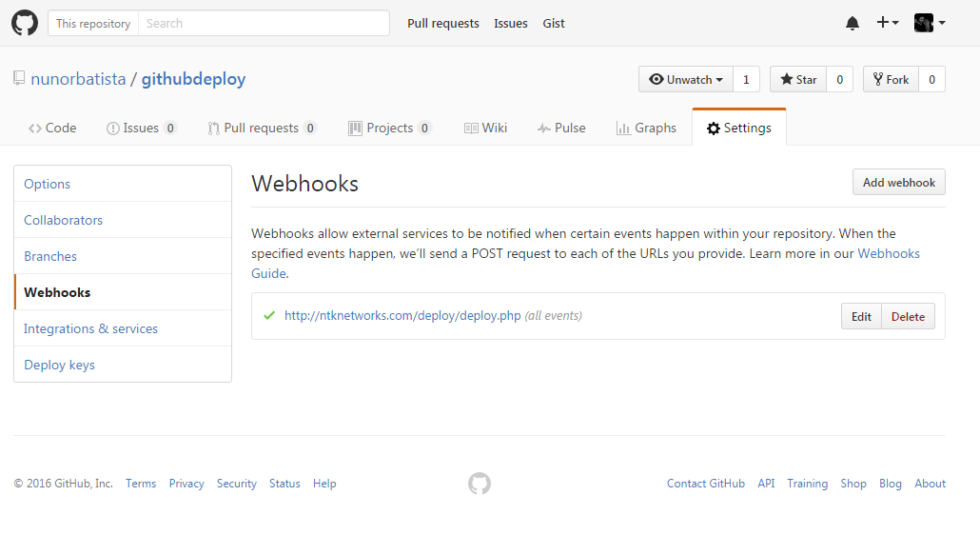Click the GitHub Octocat logo in header
This screenshot has height=535, width=980.
point(25,23)
